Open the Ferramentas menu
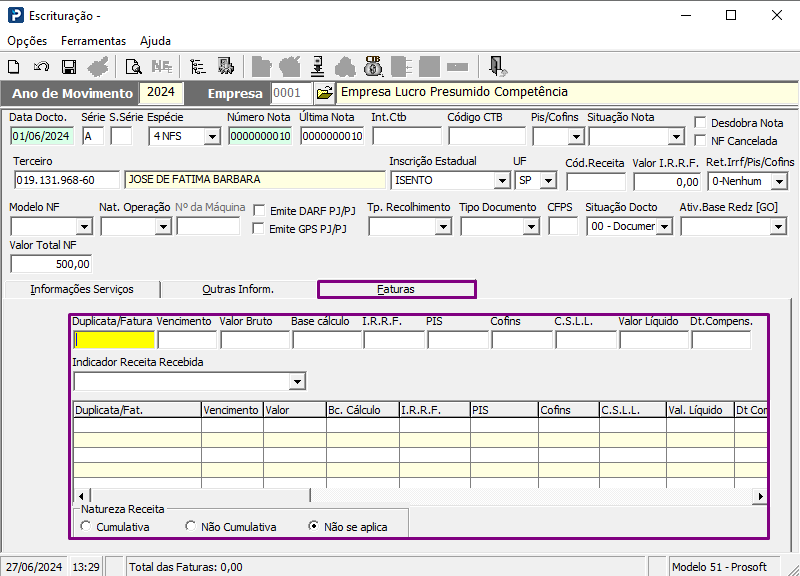The image size is (800, 576). [x=93, y=41]
